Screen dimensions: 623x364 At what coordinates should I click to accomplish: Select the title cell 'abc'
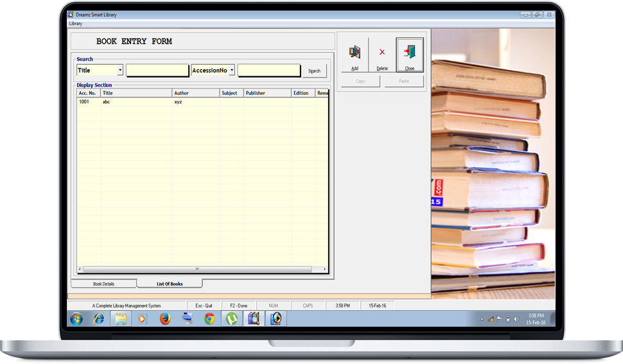136,101
